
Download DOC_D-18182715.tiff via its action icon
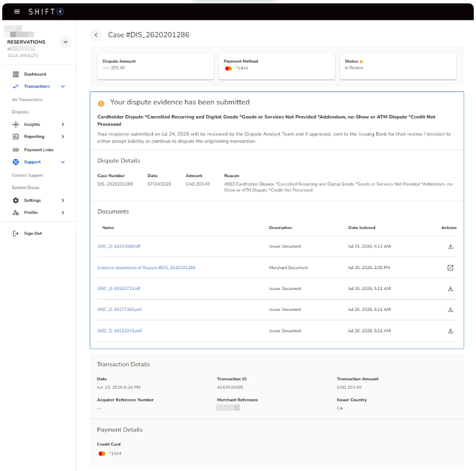click(x=451, y=288)
